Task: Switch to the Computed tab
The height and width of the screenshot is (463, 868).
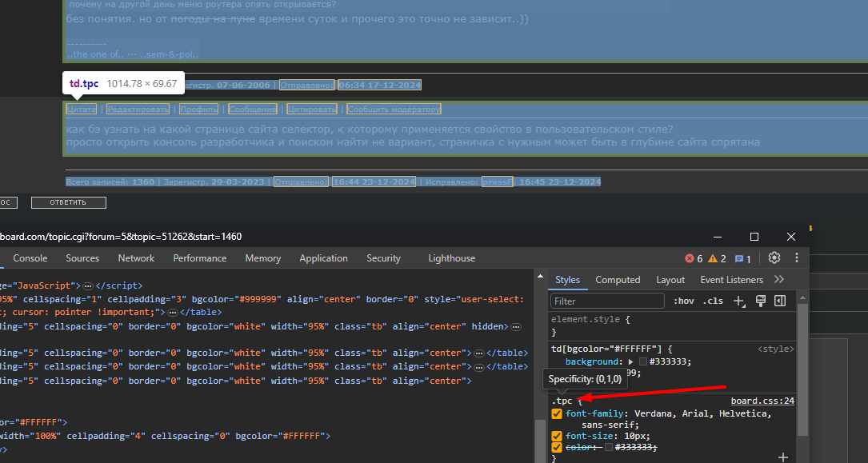Action: pos(618,280)
